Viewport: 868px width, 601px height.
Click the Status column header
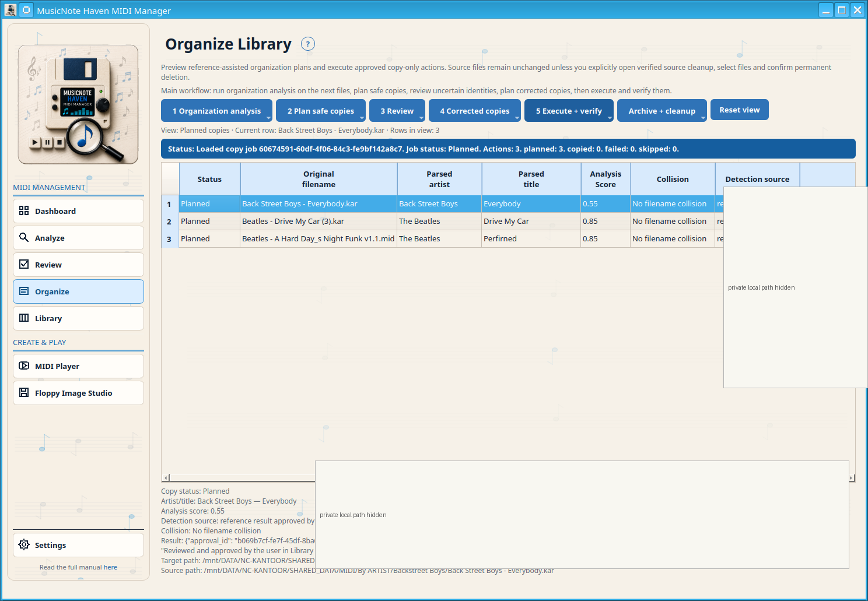pos(209,179)
